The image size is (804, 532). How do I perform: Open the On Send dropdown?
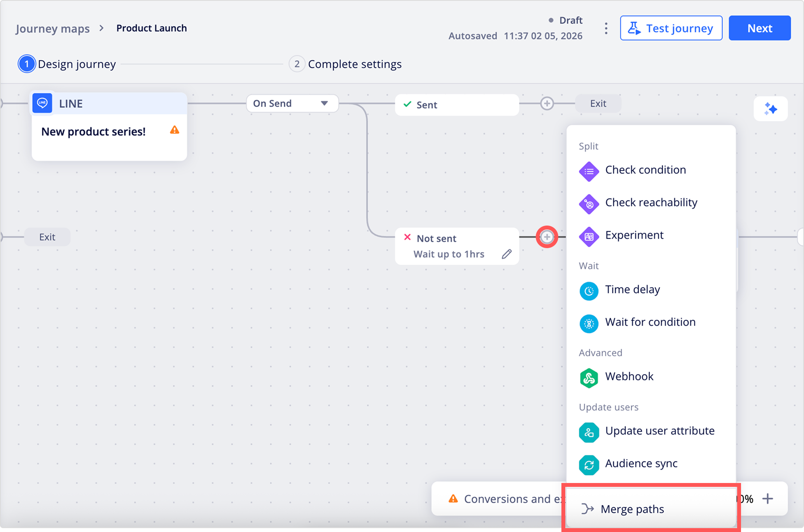292,103
